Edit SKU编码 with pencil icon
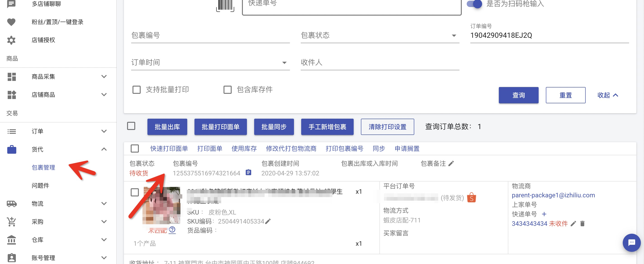Screen dimensions: 644x264 (x=268, y=221)
